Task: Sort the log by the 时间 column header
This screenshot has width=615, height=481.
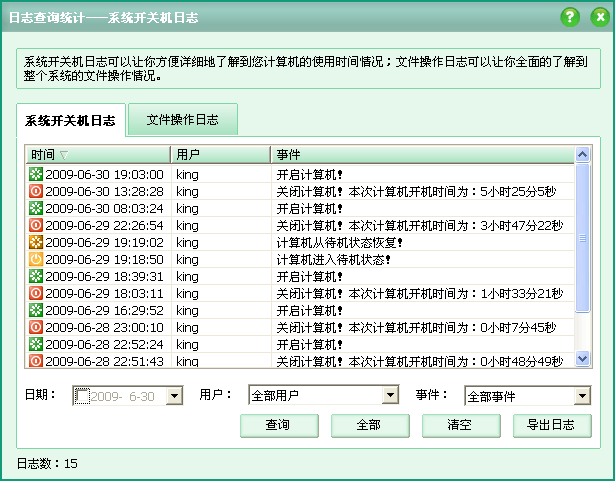Action: pyautogui.click(x=96, y=155)
